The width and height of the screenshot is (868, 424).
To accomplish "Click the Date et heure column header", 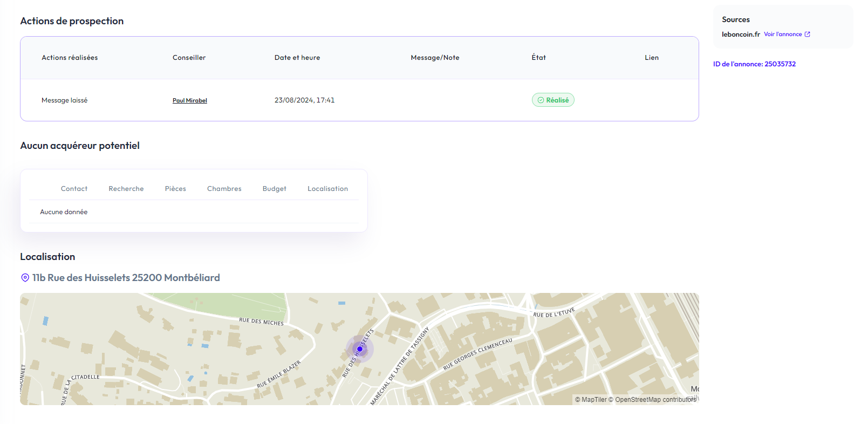I will 297,58.
